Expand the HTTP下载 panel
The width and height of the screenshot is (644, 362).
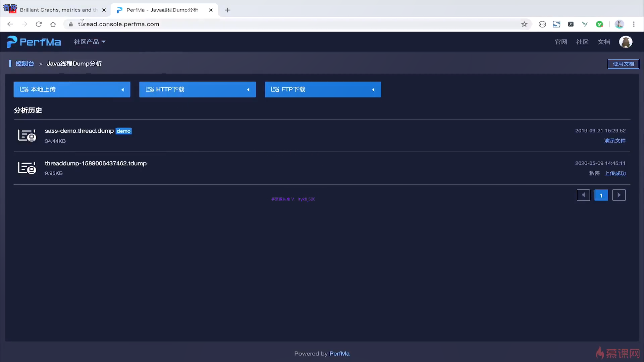(197, 89)
